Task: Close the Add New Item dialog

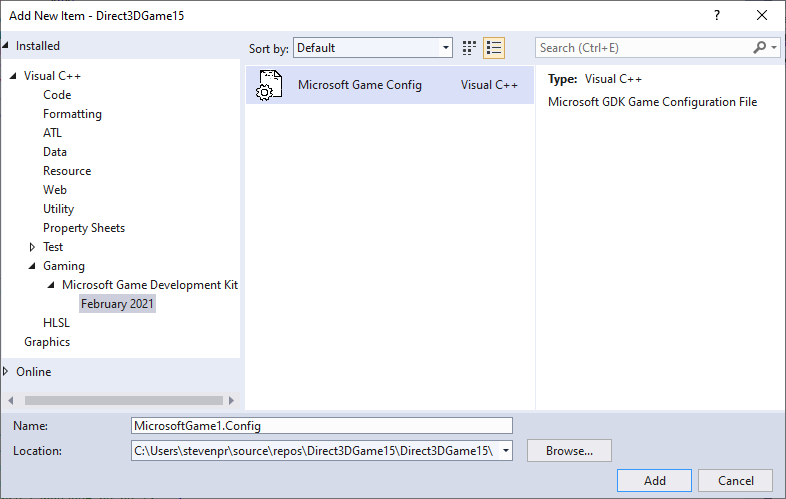Action: 762,16
